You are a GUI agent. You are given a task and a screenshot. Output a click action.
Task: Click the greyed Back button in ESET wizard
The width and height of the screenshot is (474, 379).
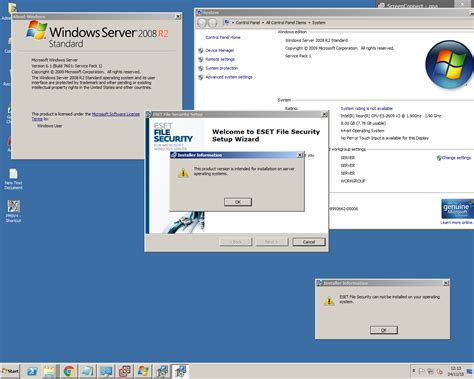236,242
